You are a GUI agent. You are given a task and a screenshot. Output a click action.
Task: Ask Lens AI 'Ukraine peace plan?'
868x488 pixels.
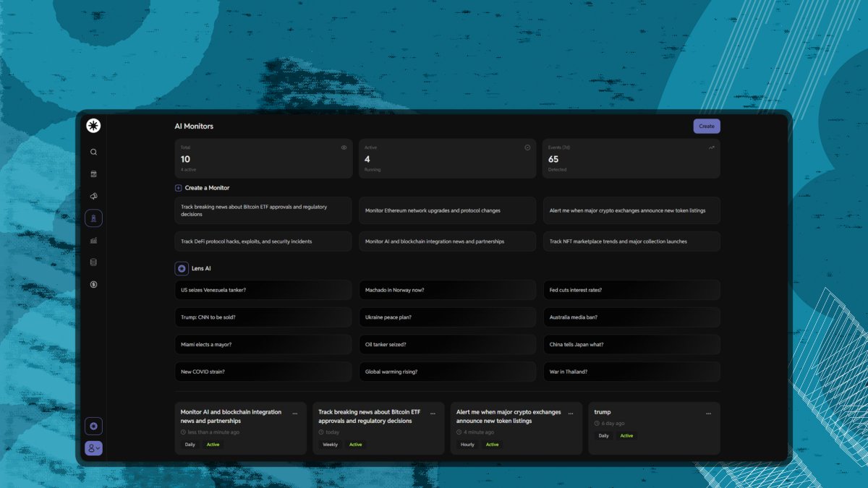point(448,317)
